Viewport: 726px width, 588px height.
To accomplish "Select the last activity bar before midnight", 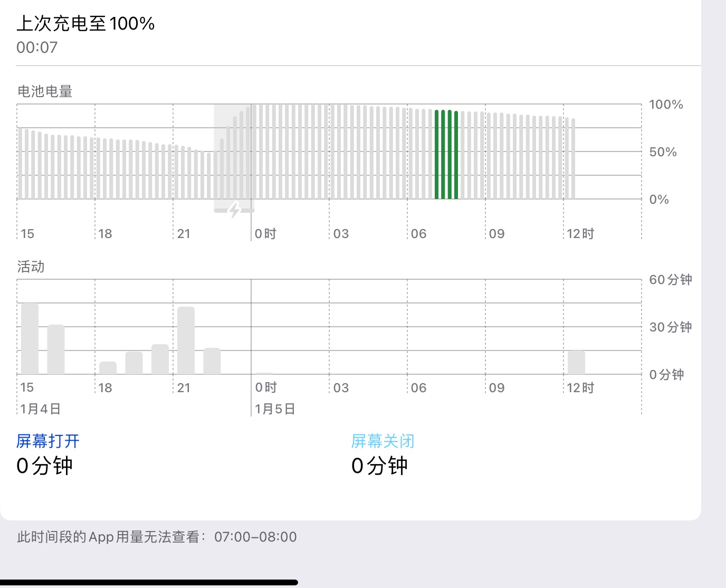I will tap(212, 361).
